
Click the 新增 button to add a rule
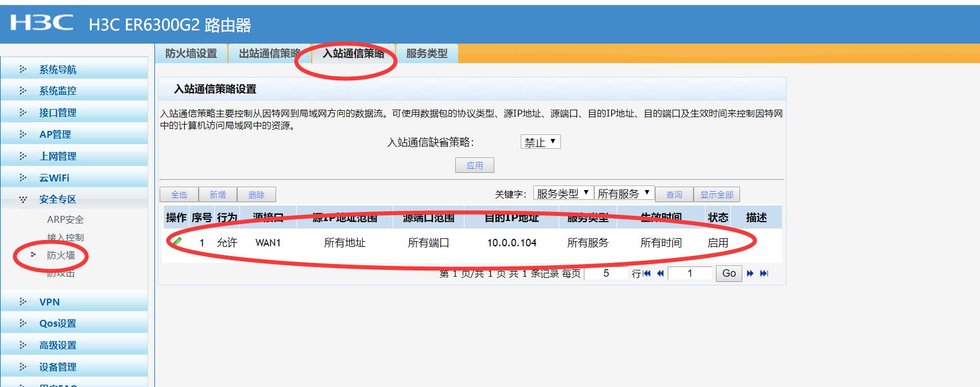click(218, 195)
